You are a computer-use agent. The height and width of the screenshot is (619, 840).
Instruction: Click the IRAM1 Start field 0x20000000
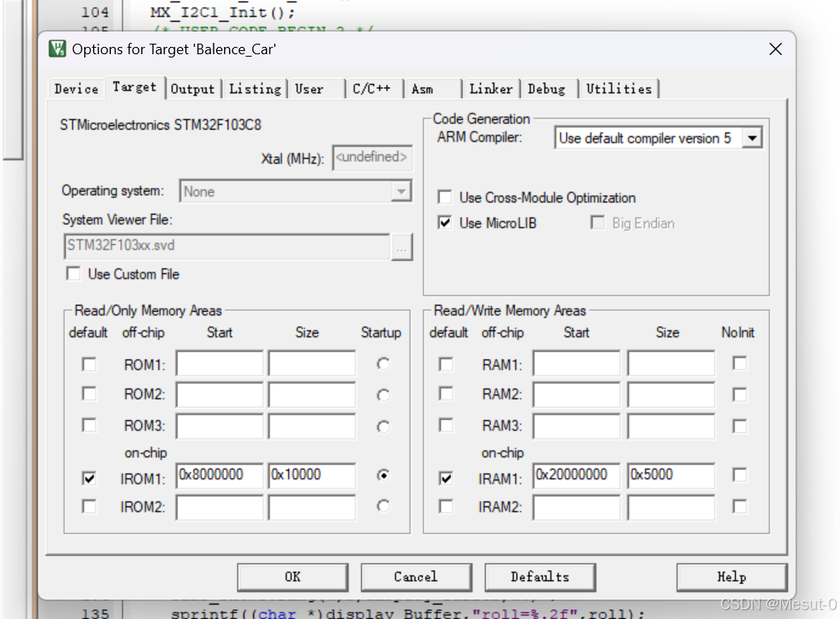tap(576, 476)
